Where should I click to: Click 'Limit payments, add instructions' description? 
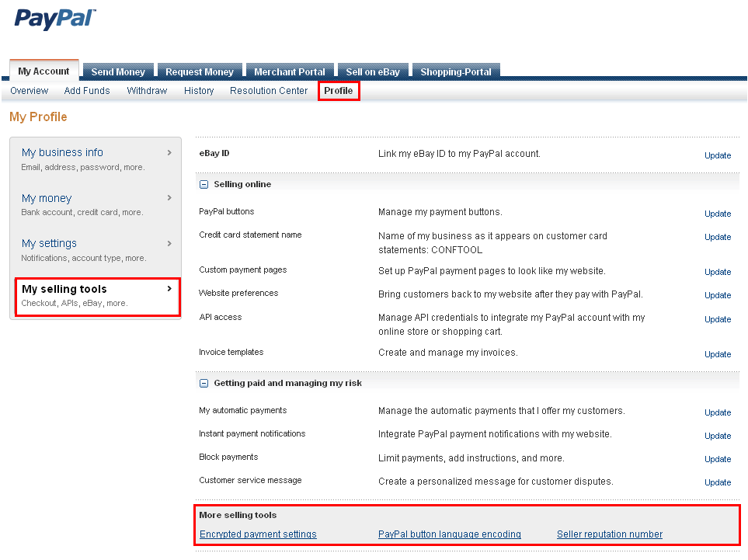(x=471, y=458)
